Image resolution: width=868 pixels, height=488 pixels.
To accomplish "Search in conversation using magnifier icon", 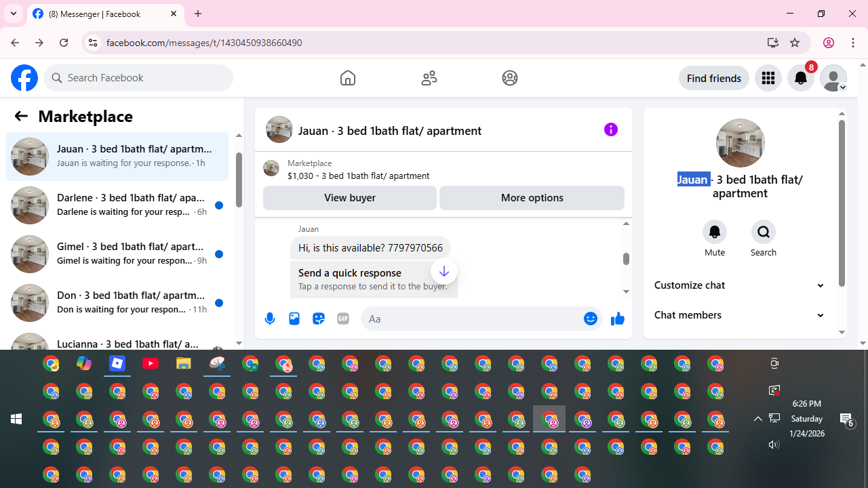I will [764, 232].
